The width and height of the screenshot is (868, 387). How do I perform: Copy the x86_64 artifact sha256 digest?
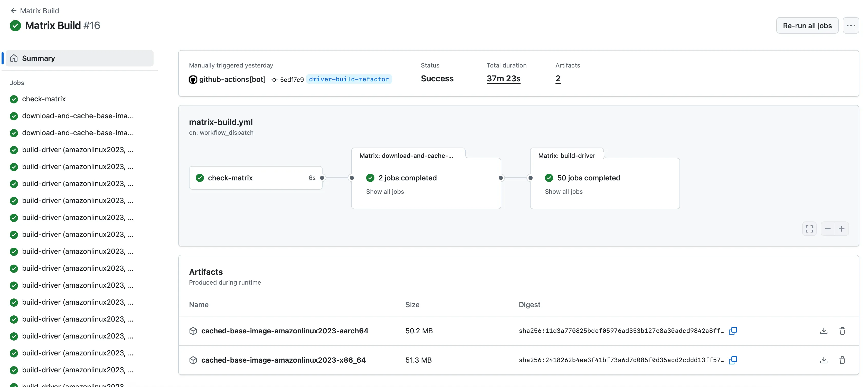click(733, 360)
